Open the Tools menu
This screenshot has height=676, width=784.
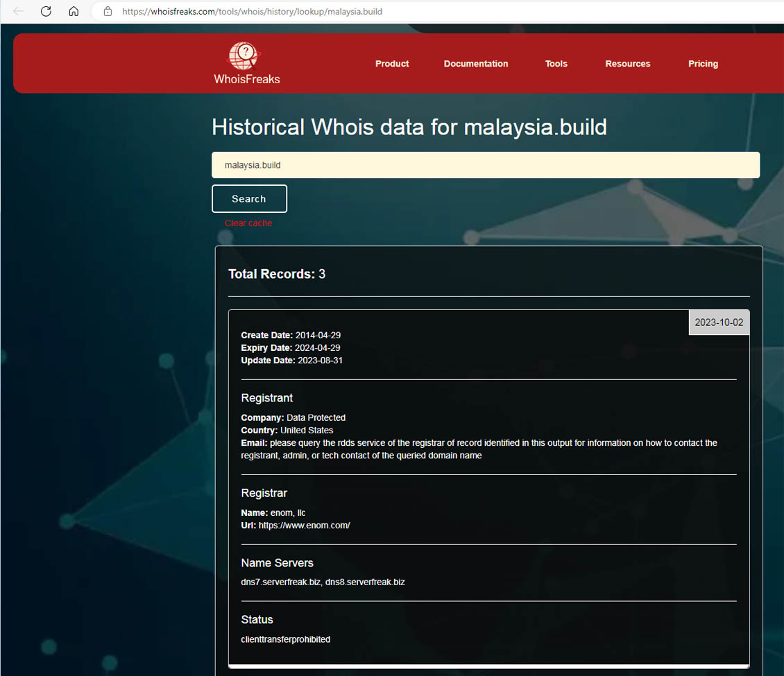[556, 64]
